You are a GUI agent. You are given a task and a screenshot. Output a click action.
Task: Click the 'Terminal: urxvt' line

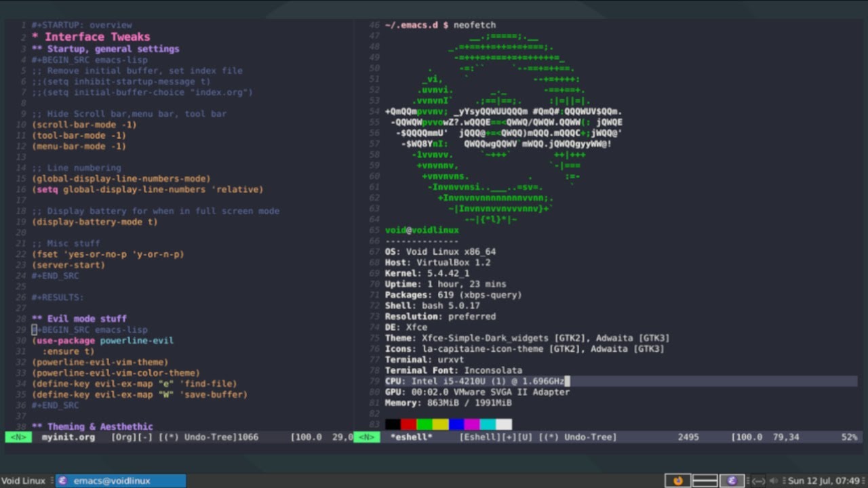pyautogui.click(x=425, y=360)
